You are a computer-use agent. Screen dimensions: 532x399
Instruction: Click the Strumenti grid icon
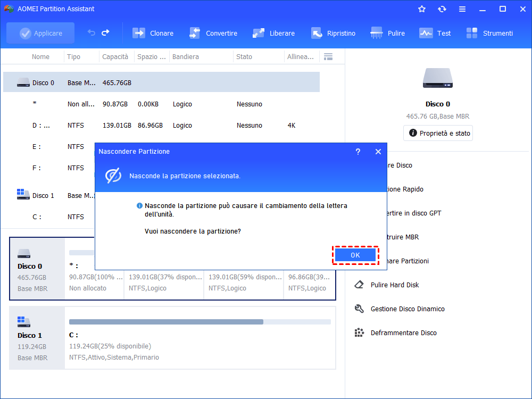coord(471,33)
